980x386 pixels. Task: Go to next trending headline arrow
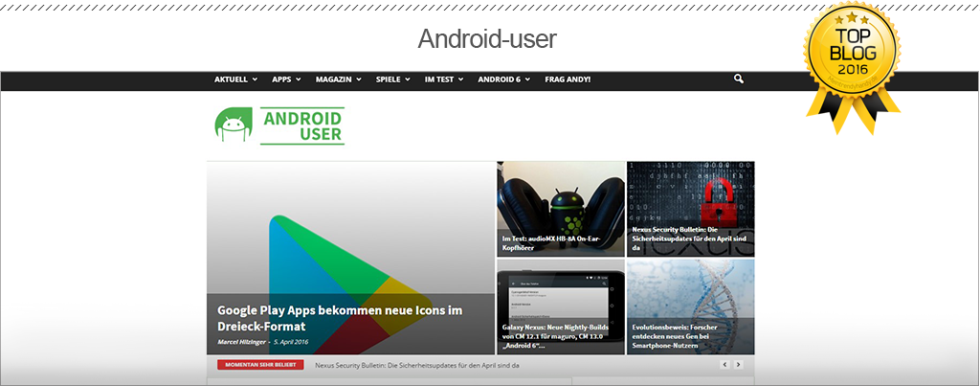point(738,365)
